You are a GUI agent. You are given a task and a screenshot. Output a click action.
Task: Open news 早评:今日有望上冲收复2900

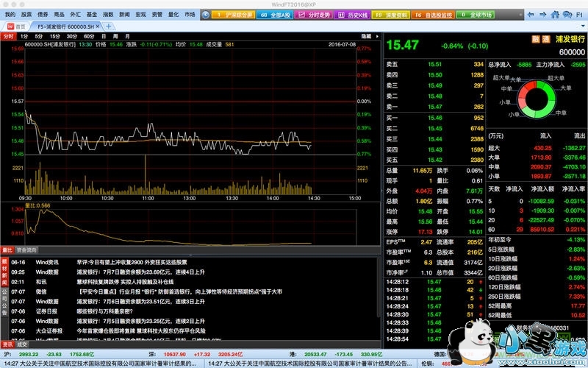tap(132, 263)
